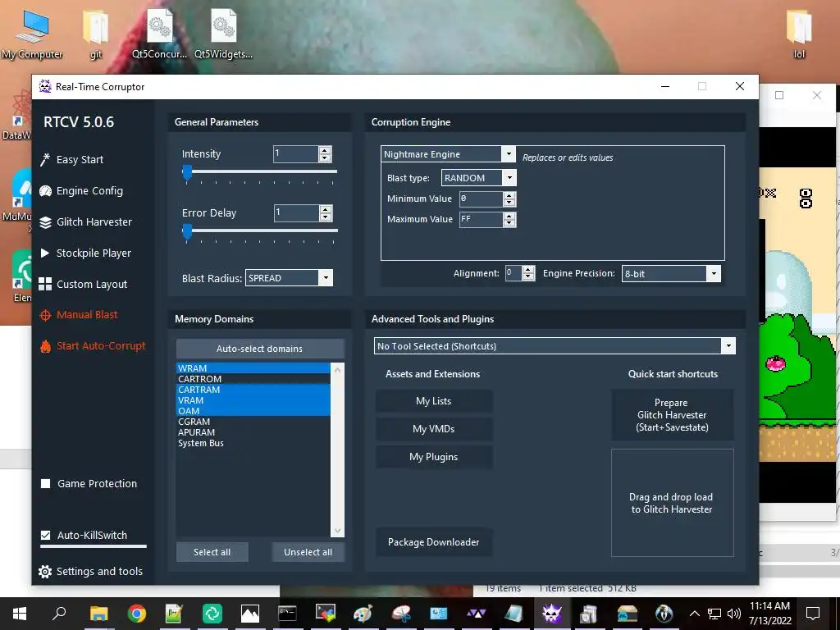Deselect CARTRAM memory domain
840x630 pixels.
coord(253,390)
